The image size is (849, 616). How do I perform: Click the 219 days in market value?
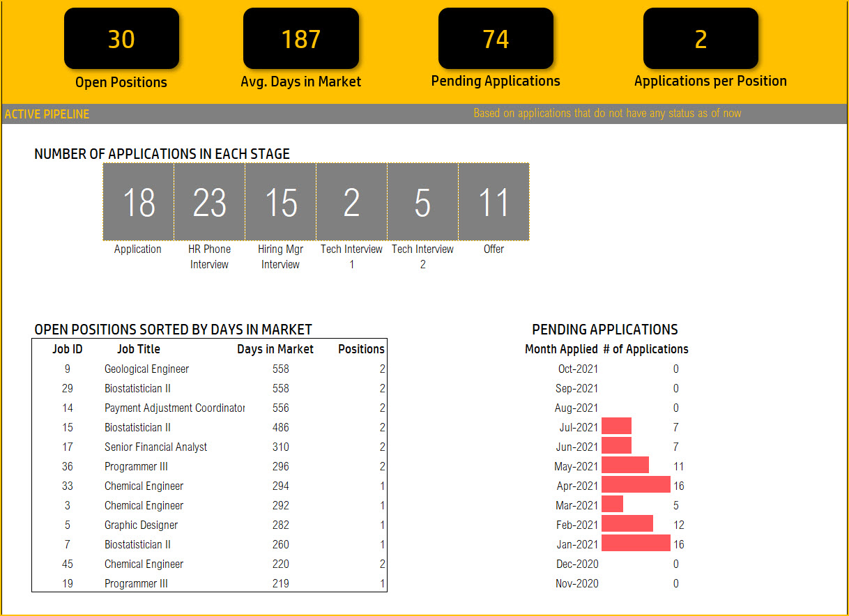[x=281, y=583]
